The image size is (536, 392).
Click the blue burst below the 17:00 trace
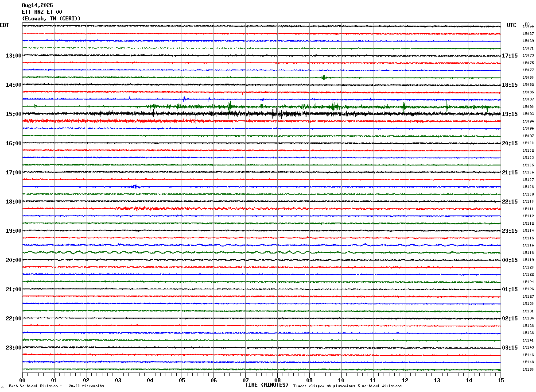point(135,187)
